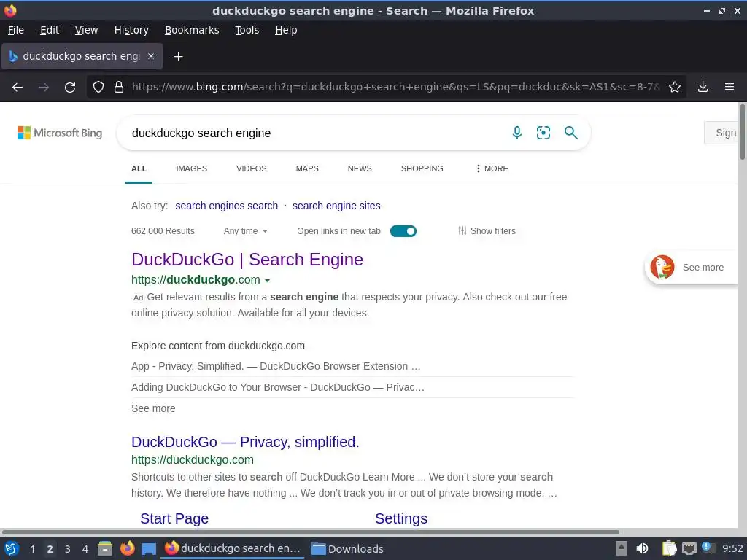
Task: Toggle Open links in new tab switch
Action: (403, 231)
